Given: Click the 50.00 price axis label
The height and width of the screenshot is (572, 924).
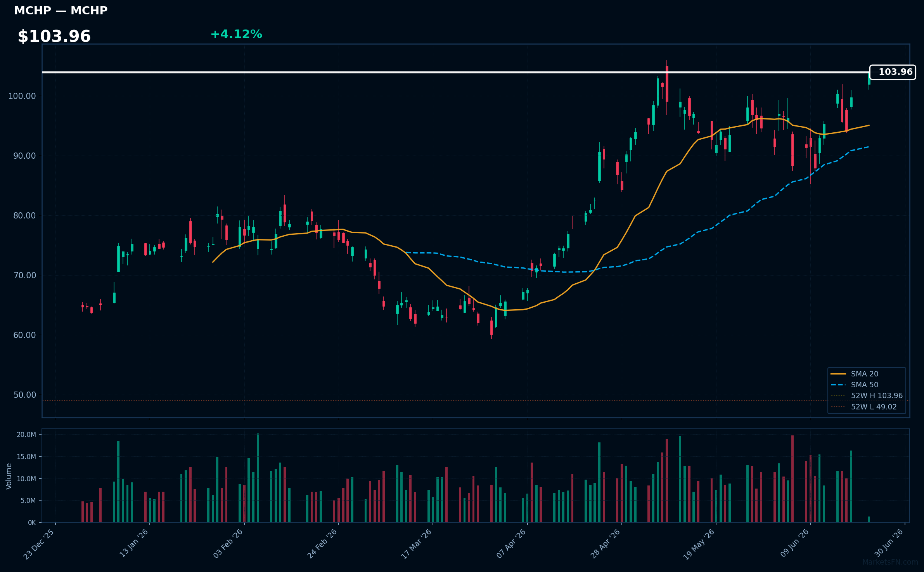Looking at the screenshot, I should click(x=24, y=395).
